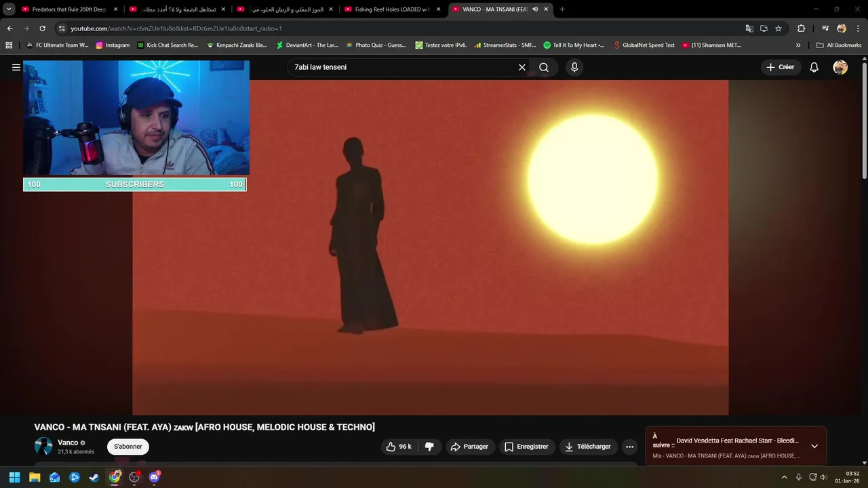This screenshot has width=868, height=488.
Task: Open the Kick Chat Search bookmark
Action: [167, 45]
